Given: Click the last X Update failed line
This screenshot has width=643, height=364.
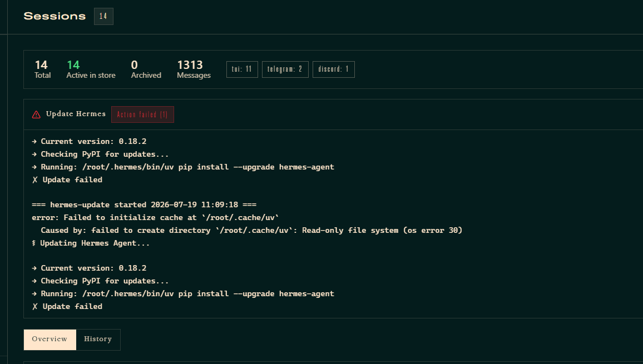Looking at the screenshot, I should click(x=67, y=306).
